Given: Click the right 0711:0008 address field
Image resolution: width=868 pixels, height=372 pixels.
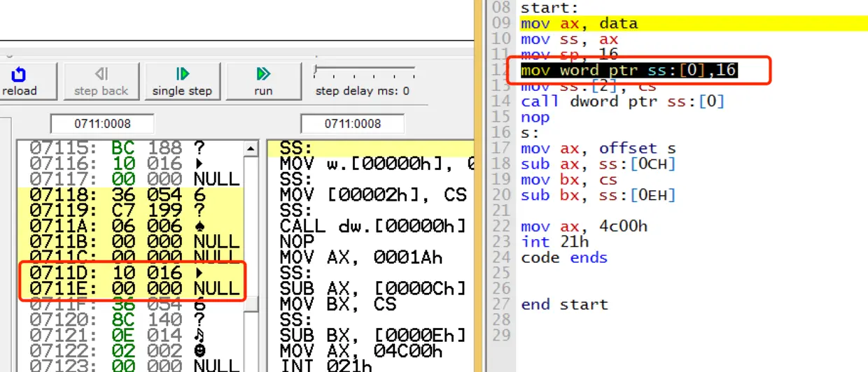Looking at the screenshot, I should click(352, 124).
